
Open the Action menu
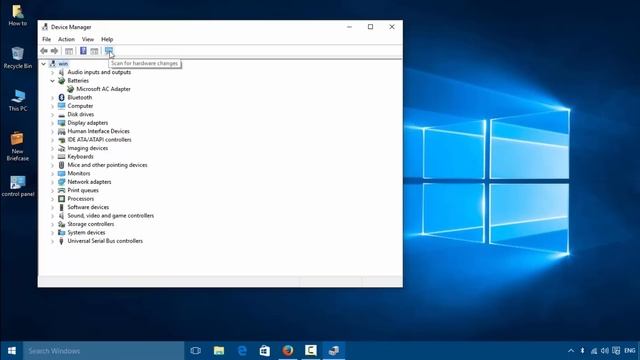[x=66, y=39]
